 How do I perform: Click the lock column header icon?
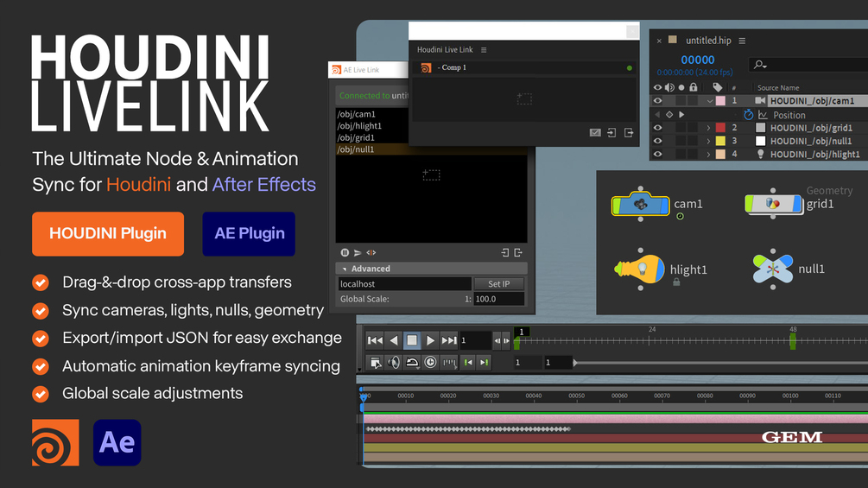[x=693, y=87]
